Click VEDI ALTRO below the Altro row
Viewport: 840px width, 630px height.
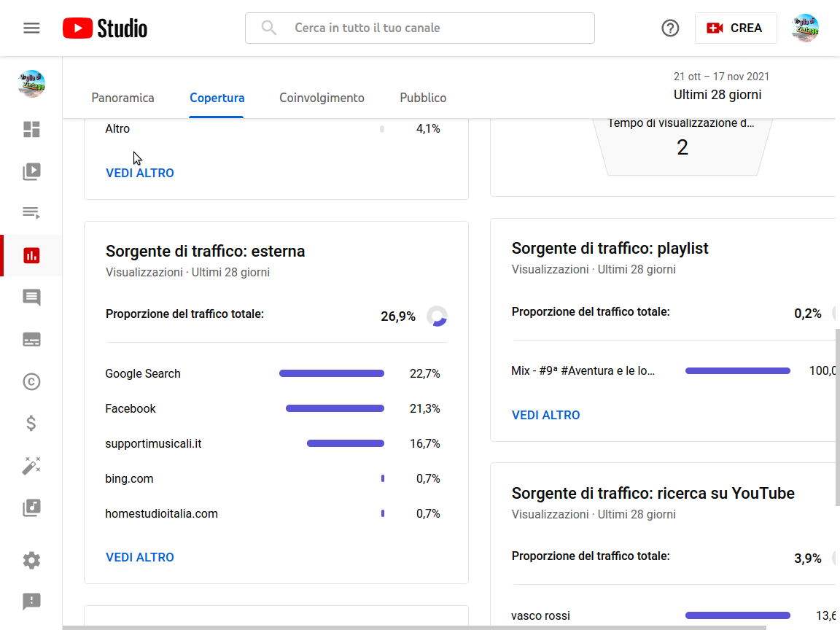point(140,173)
